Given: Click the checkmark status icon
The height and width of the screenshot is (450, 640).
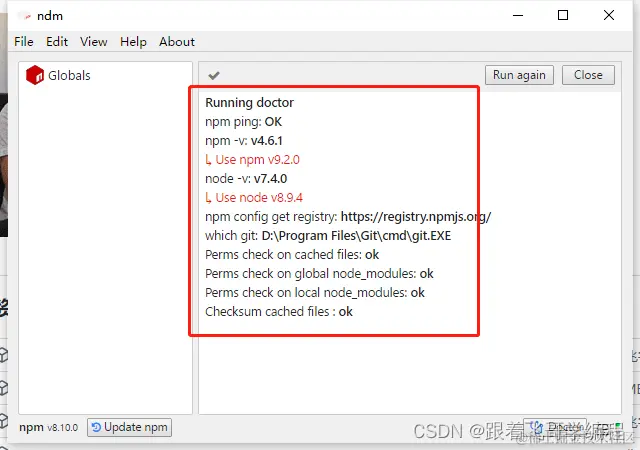Looking at the screenshot, I should pos(214,76).
